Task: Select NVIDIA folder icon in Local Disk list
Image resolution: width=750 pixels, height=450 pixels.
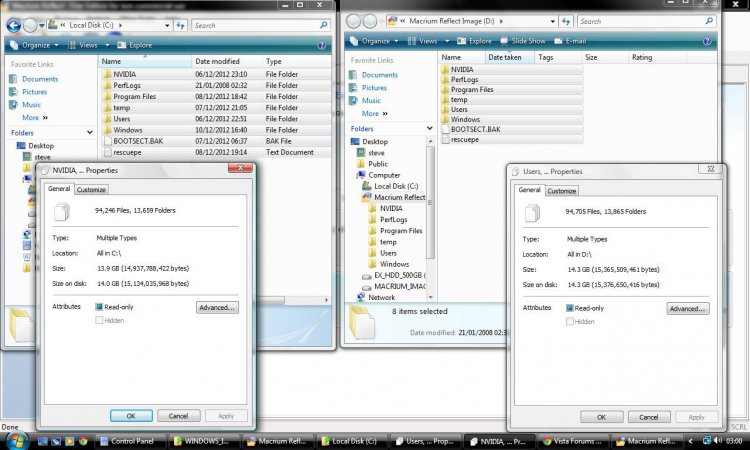Action: (x=107, y=74)
